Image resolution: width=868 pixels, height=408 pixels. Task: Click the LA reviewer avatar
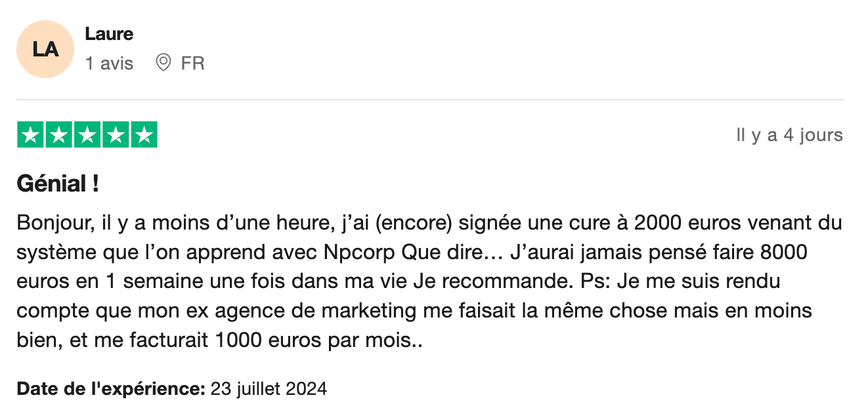[45, 49]
